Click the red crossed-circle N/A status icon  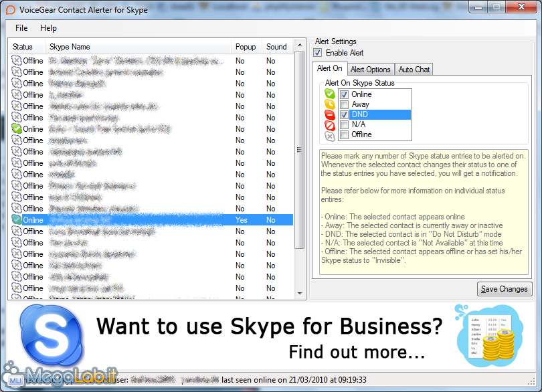click(330, 125)
